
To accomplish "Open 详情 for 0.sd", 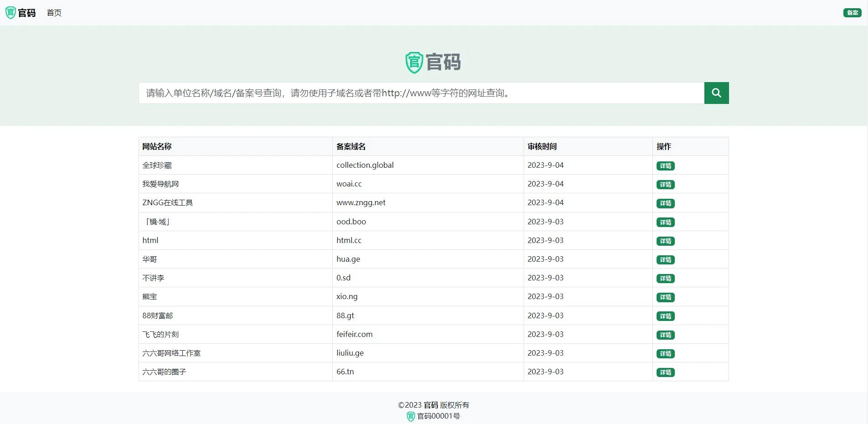I will pyautogui.click(x=665, y=279).
